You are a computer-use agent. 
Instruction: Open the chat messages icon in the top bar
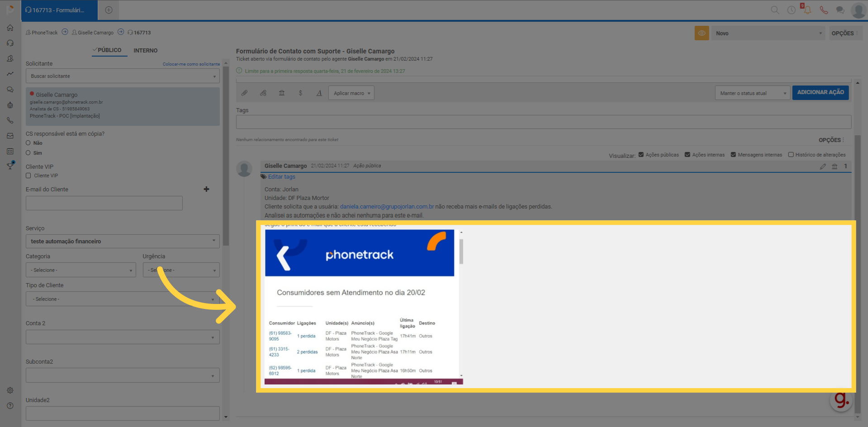[x=840, y=10]
